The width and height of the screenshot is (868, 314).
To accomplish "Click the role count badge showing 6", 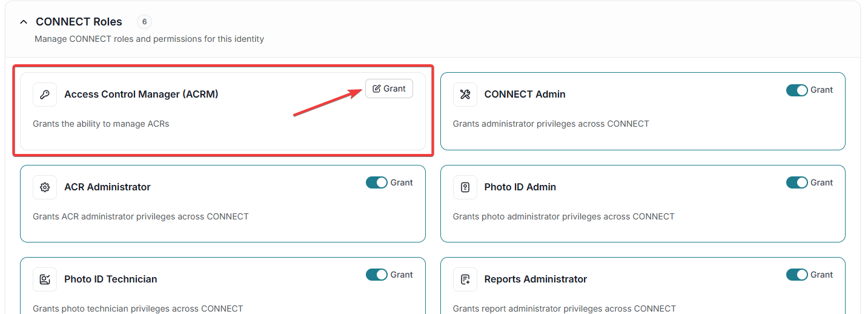I will click(x=144, y=22).
